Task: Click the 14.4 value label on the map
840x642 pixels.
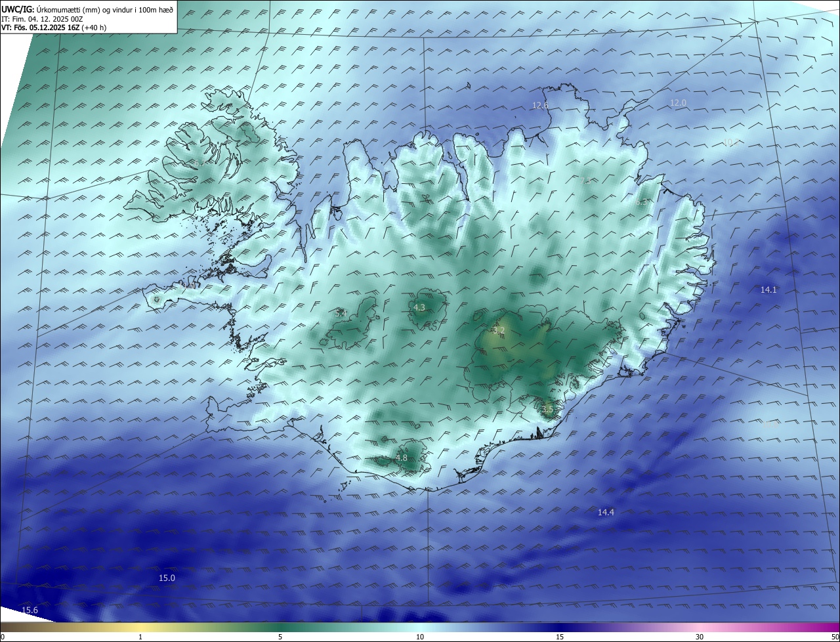Action: (x=606, y=513)
